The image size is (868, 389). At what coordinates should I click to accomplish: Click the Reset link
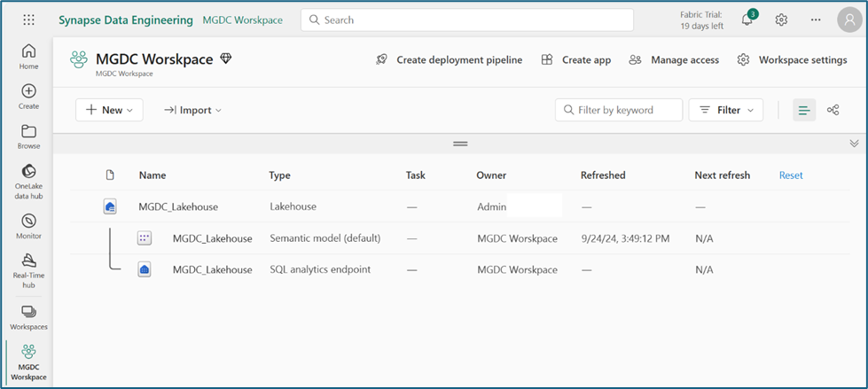click(791, 175)
